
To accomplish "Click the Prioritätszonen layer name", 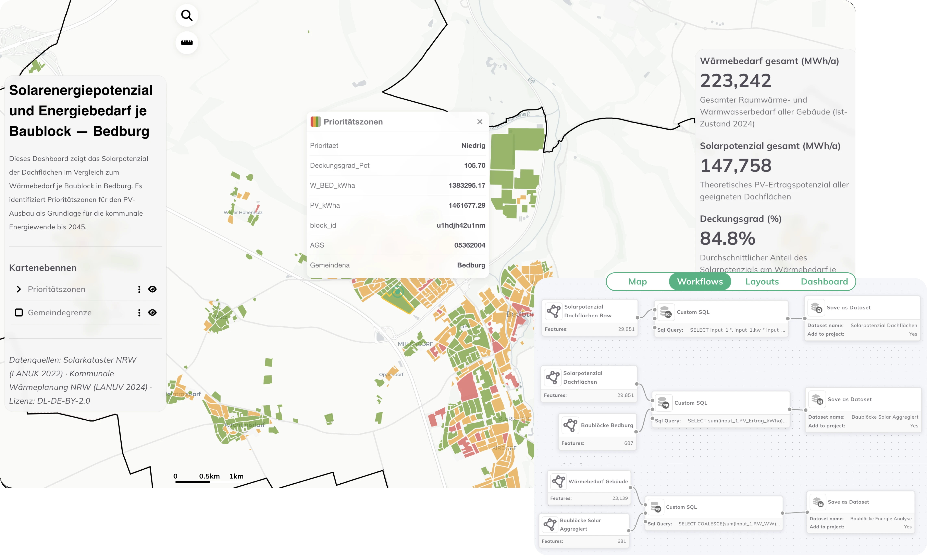I will pyautogui.click(x=57, y=289).
